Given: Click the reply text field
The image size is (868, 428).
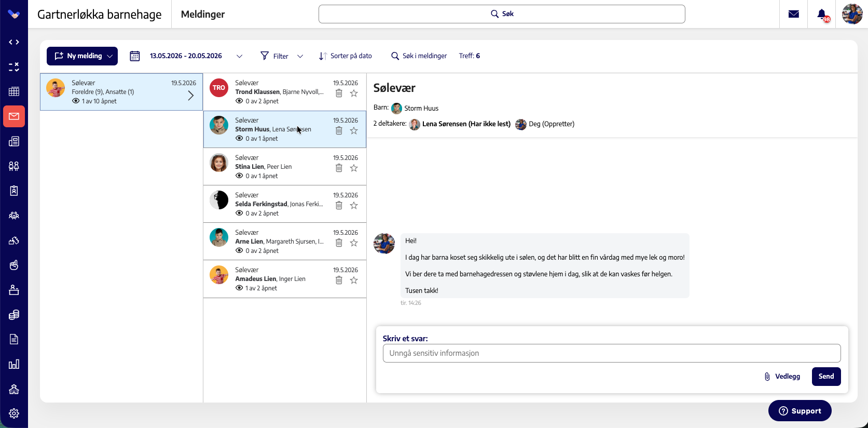Looking at the screenshot, I should click(x=612, y=353).
